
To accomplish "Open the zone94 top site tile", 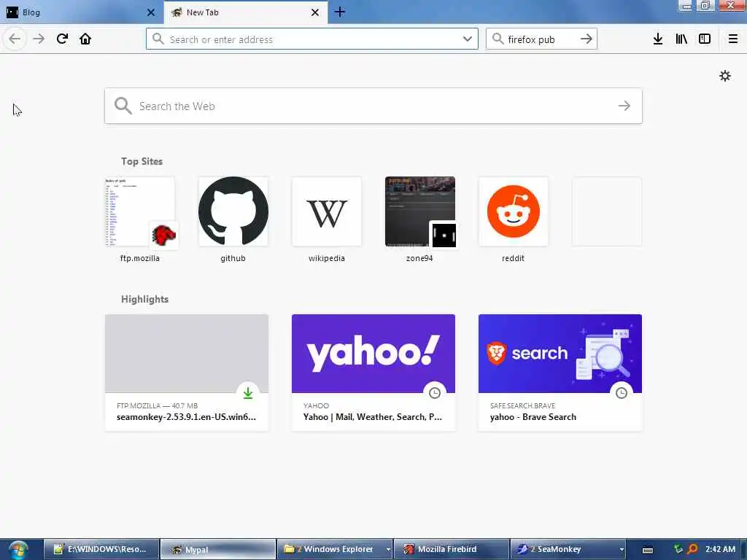I will (419, 219).
